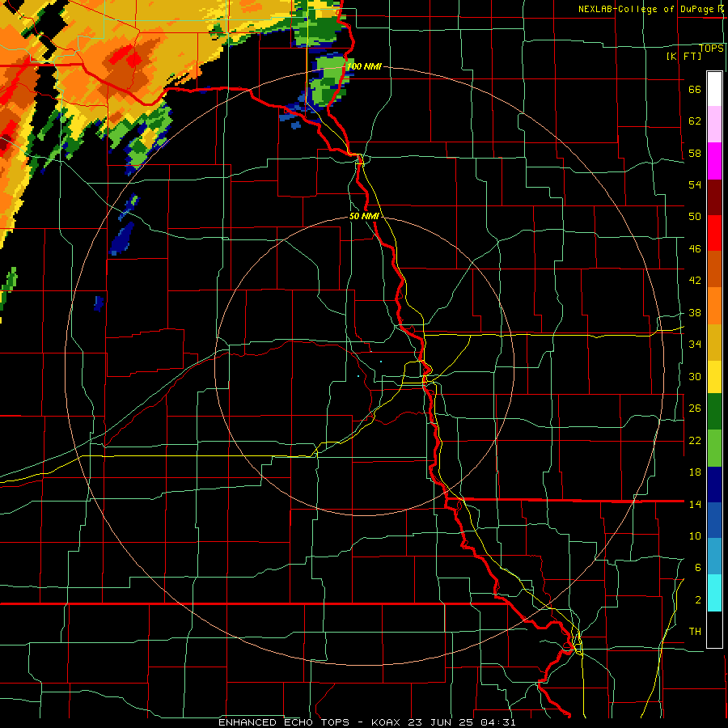Click the light green band on the legend
The height and width of the screenshot is (728, 728).
[714, 448]
